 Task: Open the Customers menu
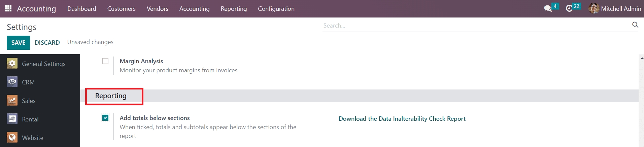[x=121, y=9]
